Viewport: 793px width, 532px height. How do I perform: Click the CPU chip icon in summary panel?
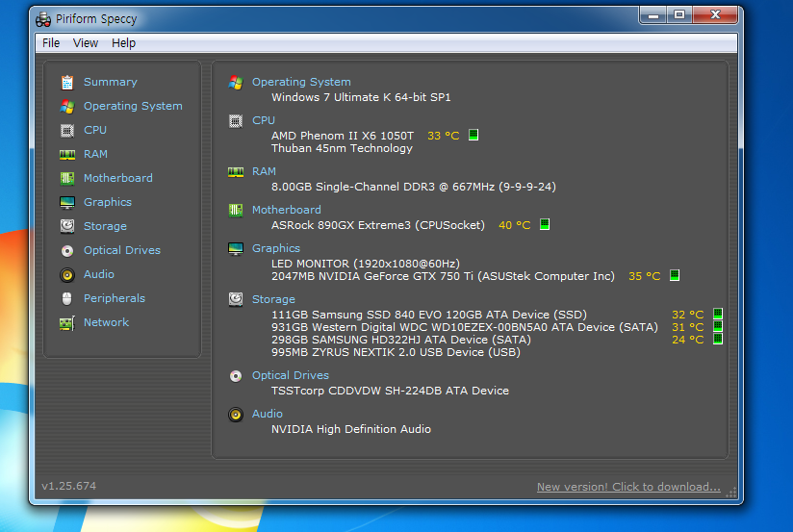pos(236,121)
